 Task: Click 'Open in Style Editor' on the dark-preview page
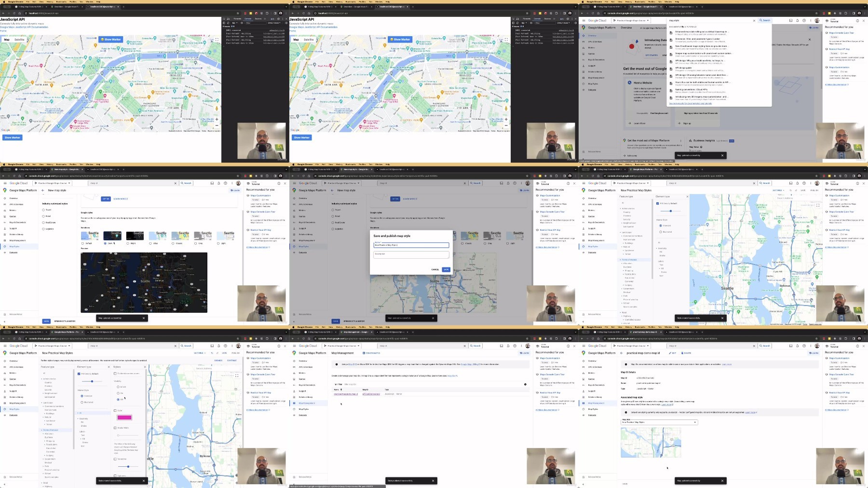(64, 321)
